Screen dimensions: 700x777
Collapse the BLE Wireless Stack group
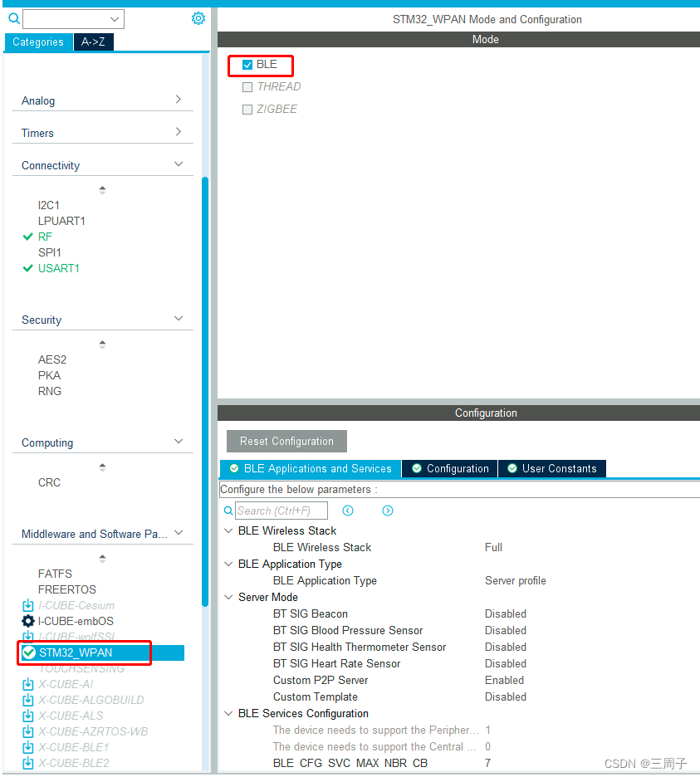coord(228,530)
